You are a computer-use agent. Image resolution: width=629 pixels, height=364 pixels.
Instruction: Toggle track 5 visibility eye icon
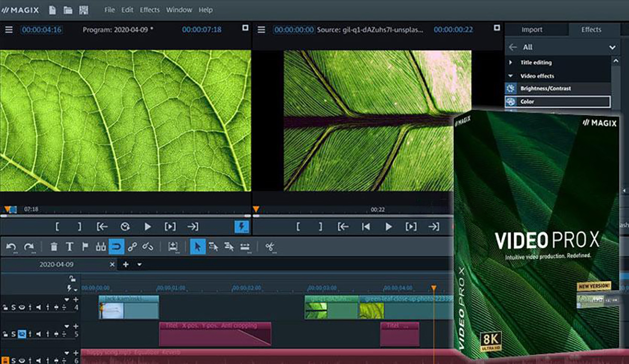(x=22, y=334)
